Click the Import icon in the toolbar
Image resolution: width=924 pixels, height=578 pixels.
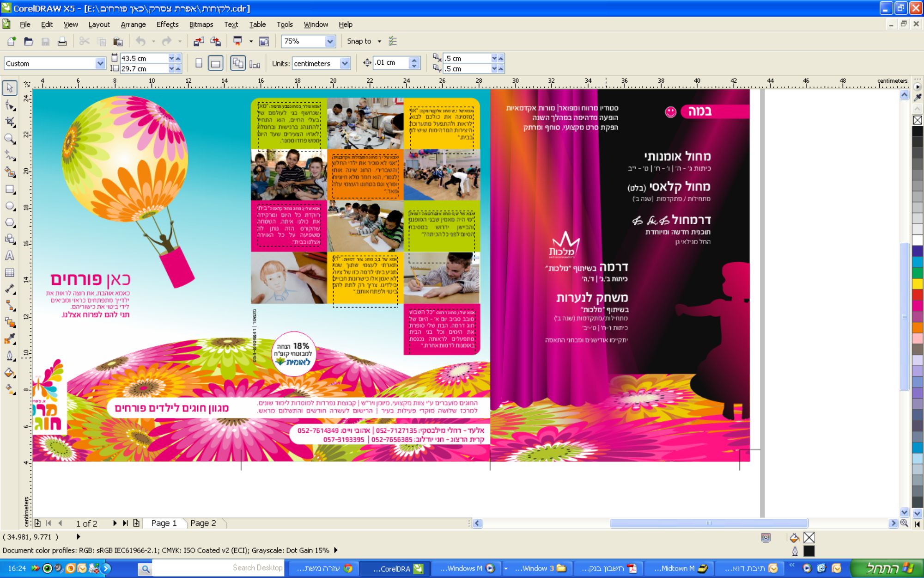pos(199,42)
